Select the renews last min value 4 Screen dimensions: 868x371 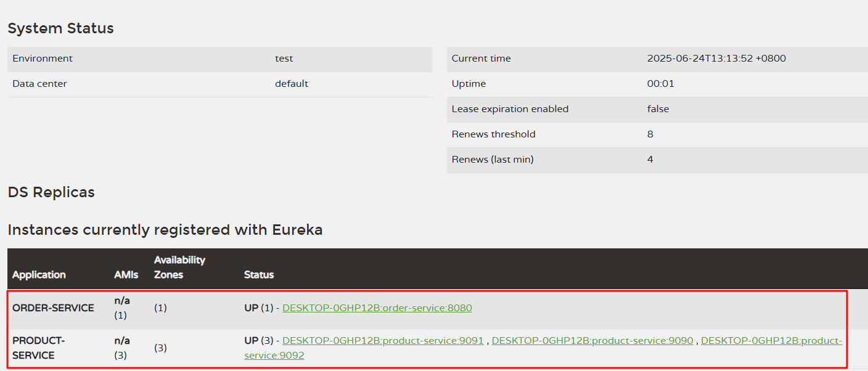pos(650,160)
